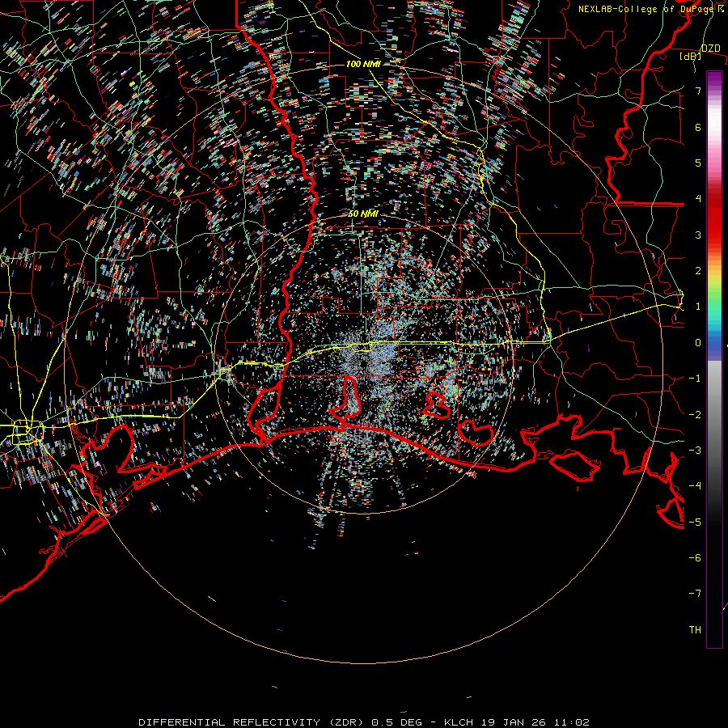This screenshot has width=728, height=728.
Task: Click the '-7' value on the dB scale
Action: 695,594
